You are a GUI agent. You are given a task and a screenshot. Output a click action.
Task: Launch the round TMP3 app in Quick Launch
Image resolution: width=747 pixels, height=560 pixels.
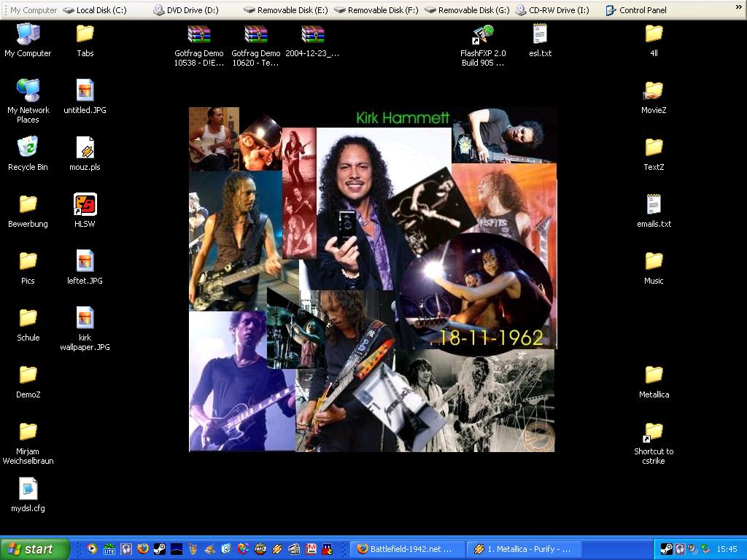point(260,549)
